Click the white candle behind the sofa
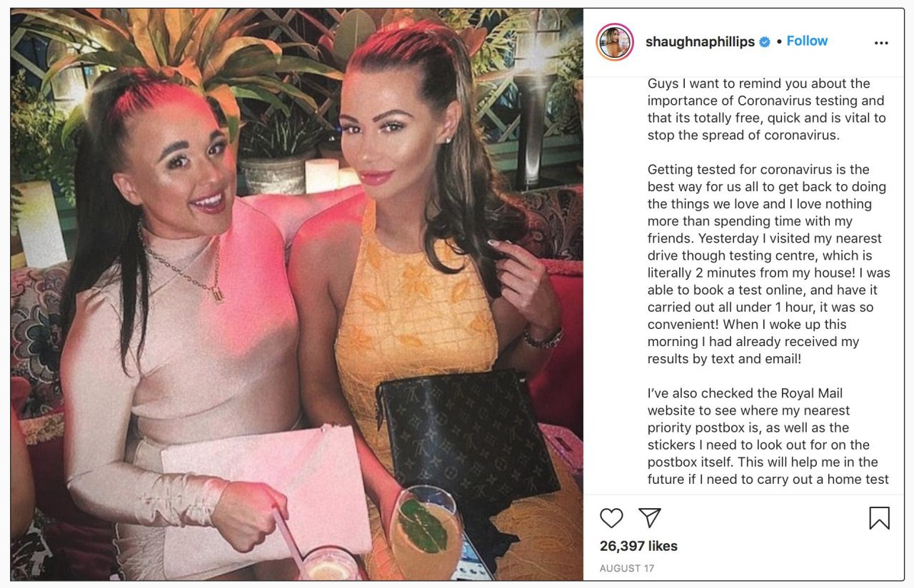The height and width of the screenshot is (588, 914). pos(322,176)
